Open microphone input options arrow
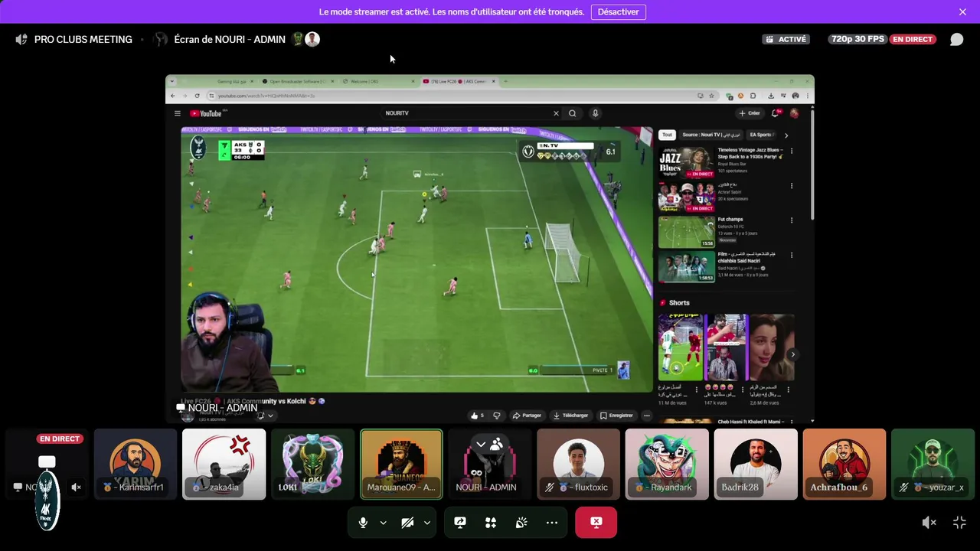Viewport: 980px width, 551px height. [383, 523]
